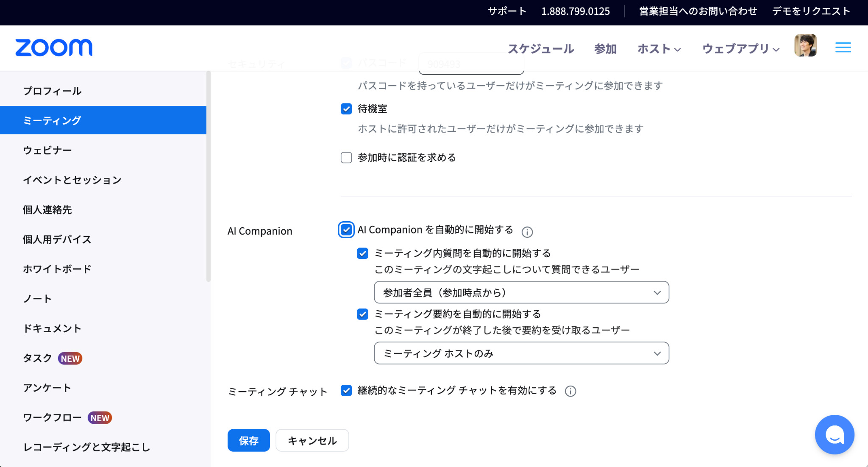
Task: Click デモをリクエスト link
Action: (x=811, y=11)
